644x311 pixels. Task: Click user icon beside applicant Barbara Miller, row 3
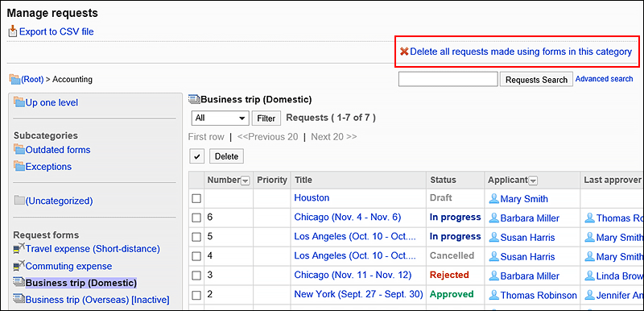tap(493, 276)
